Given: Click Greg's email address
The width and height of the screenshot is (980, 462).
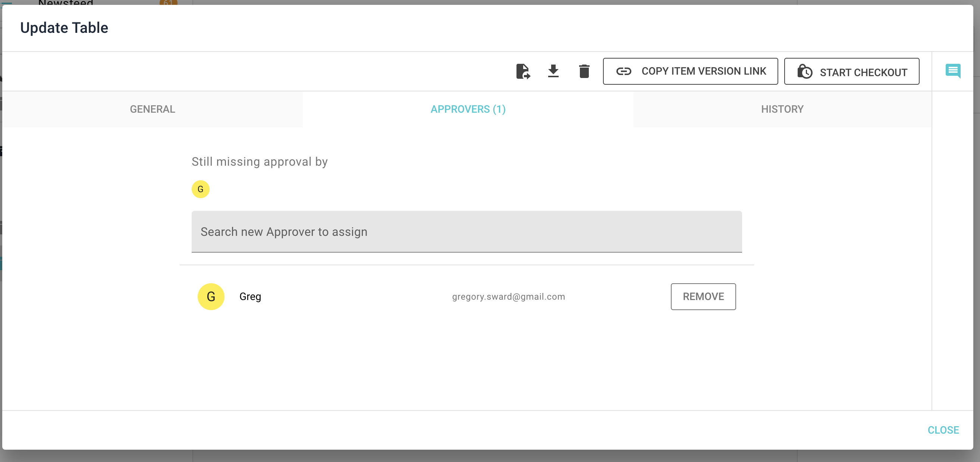Looking at the screenshot, I should (508, 296).
